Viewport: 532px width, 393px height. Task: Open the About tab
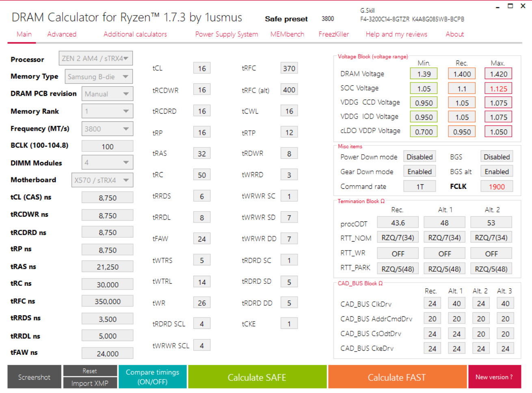point(455,34)
